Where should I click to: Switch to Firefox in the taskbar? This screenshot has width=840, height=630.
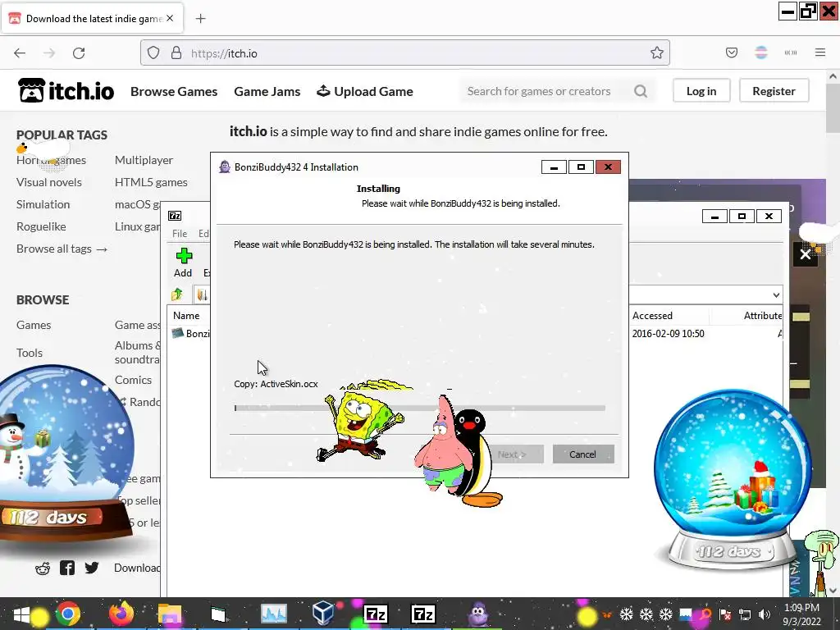[x=121, y=614]
